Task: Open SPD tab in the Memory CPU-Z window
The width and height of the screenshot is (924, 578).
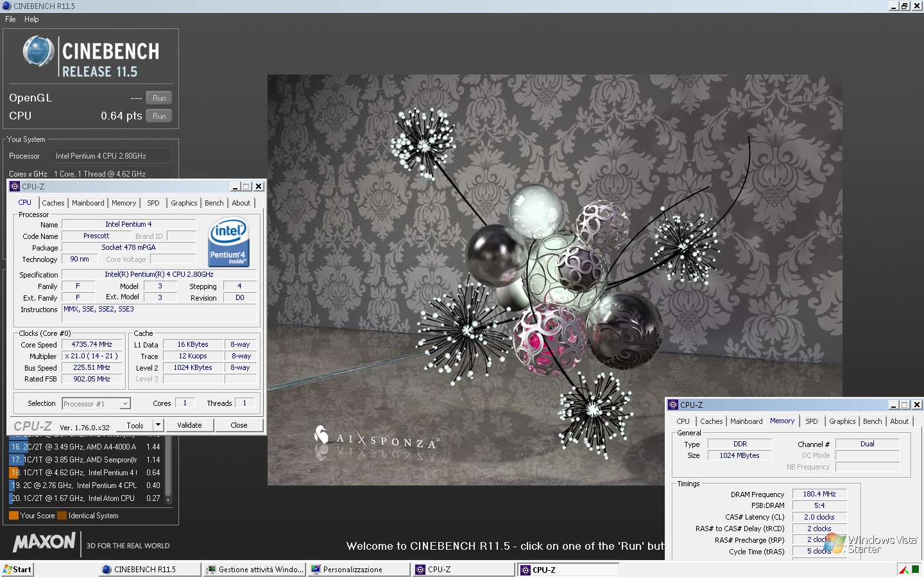Action: tap(812, 421)
